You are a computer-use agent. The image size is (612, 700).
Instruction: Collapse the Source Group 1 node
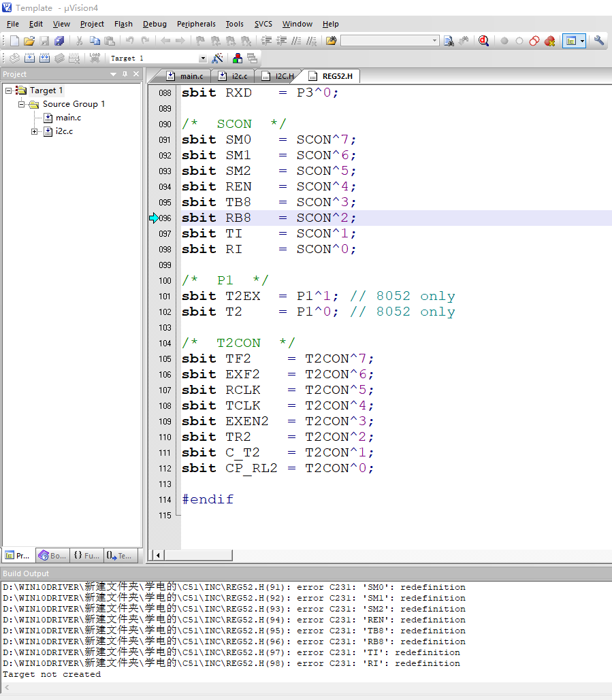(x=21, y=105)
